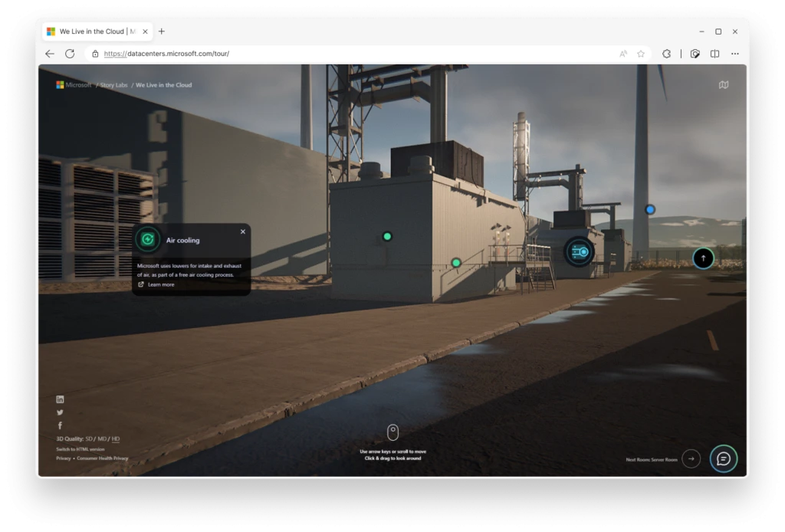Screen dimensions: 785x532
Task: Open the tour map icon
Action: (x=723, y=85)
